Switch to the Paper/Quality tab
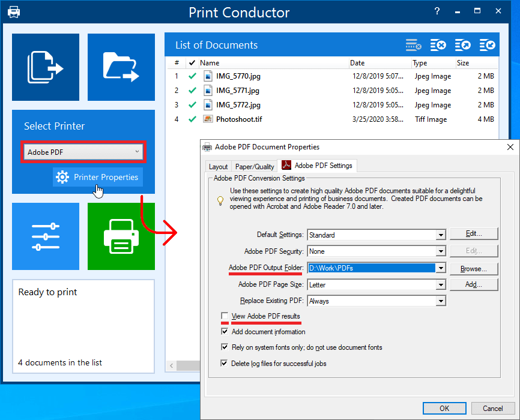 pos(255,167)
